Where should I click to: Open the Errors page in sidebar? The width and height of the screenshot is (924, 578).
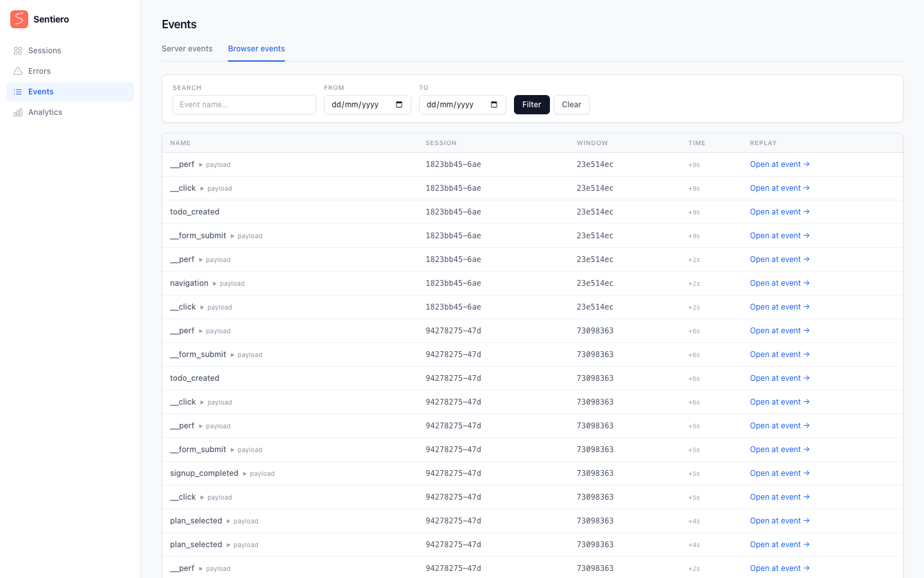pyautogui.click(x=70, y=71)
